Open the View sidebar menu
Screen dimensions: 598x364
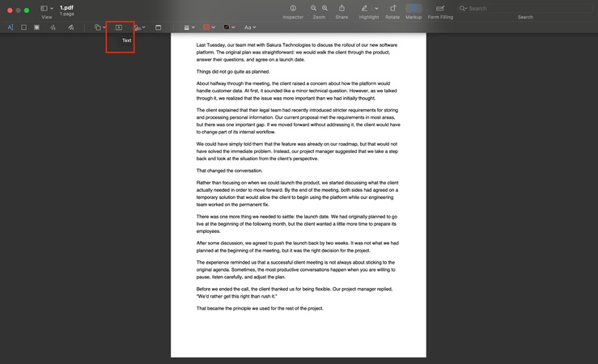pos(46,8)
